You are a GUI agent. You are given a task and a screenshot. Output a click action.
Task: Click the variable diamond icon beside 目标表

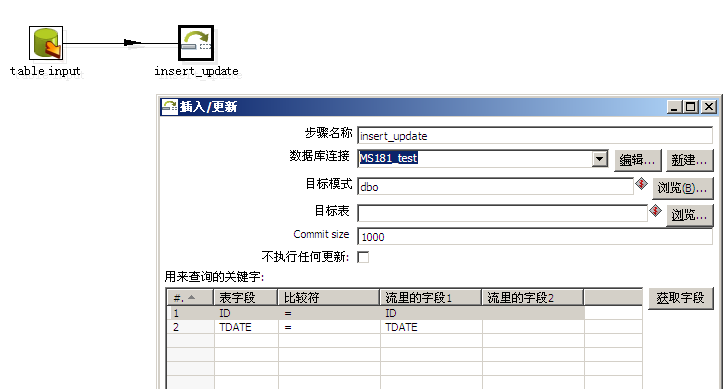(655, 211)
